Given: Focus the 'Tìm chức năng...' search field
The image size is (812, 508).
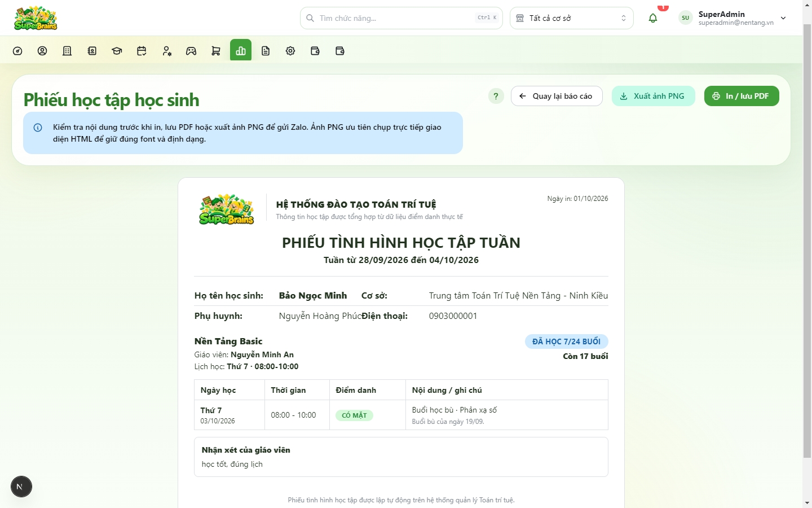Looking at the screenshot, I should [401, 18].
